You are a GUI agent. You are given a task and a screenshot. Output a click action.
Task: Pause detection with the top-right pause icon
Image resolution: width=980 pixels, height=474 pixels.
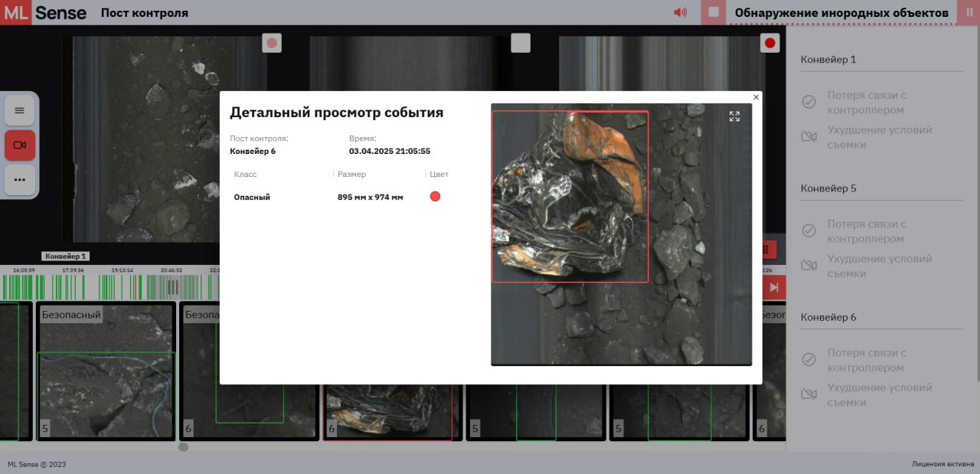[x=969, y=12]
